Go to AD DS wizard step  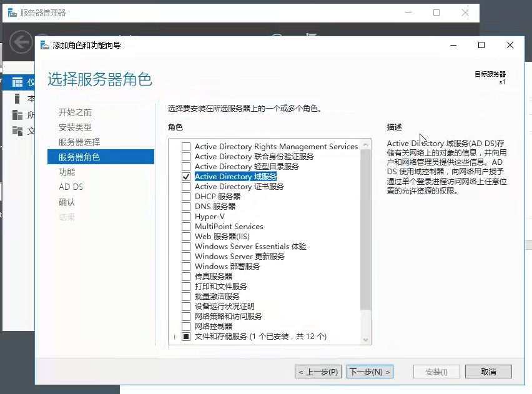coord(71,187)
